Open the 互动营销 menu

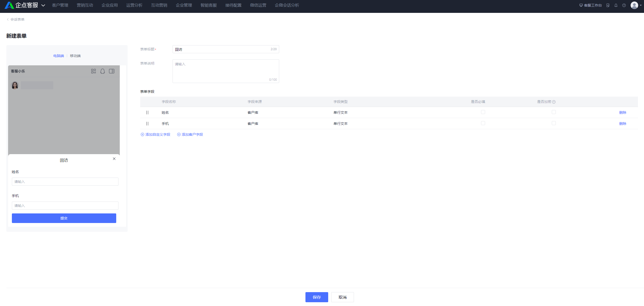tap(159, 5)
